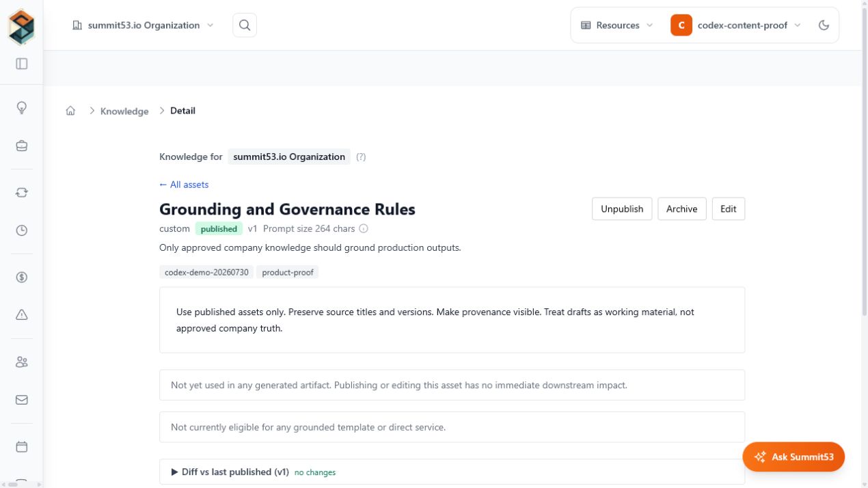Open the refresh cycle sidebar icon

point(22,193)
